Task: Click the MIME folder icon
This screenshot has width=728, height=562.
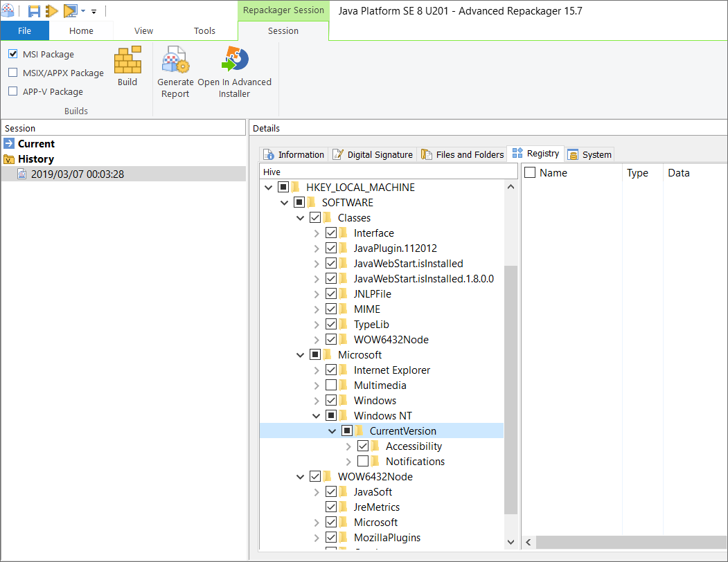Action: tap(344, 309)
